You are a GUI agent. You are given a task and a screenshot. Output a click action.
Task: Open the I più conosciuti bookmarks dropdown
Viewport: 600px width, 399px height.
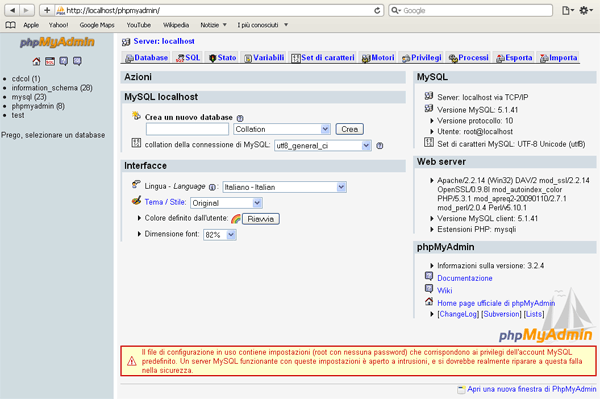tap(262, 25)
